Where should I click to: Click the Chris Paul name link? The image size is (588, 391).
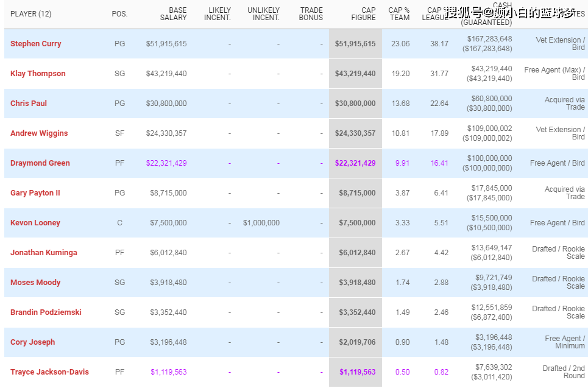pyautogui.click(x=29, y=103)
